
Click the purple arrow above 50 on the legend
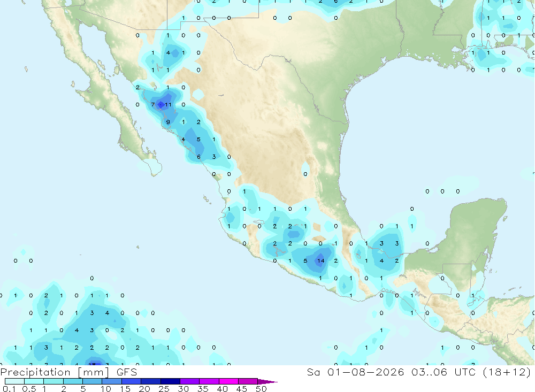[267, 381]
